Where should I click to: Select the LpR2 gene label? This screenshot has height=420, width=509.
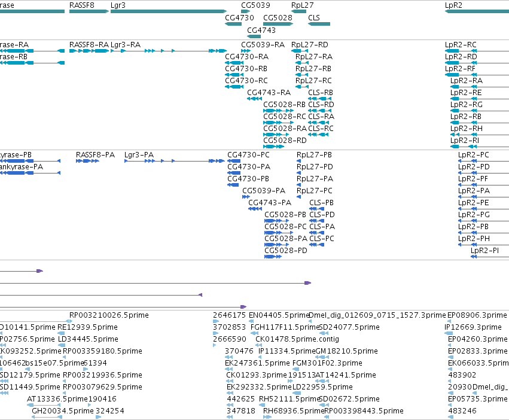[453, 5]
